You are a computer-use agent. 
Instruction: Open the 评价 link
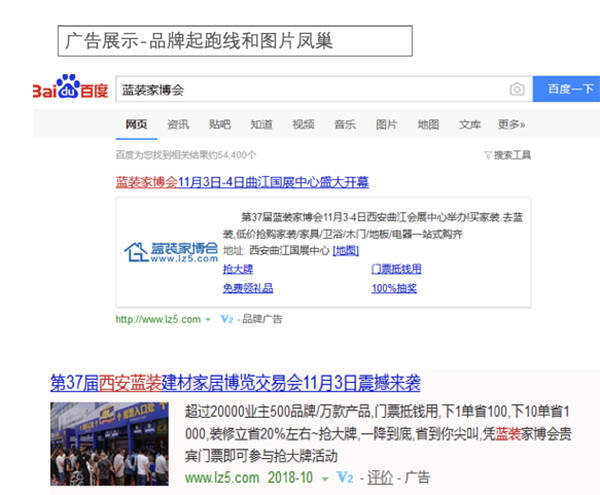pyautogui.click(x=380, y=477)
